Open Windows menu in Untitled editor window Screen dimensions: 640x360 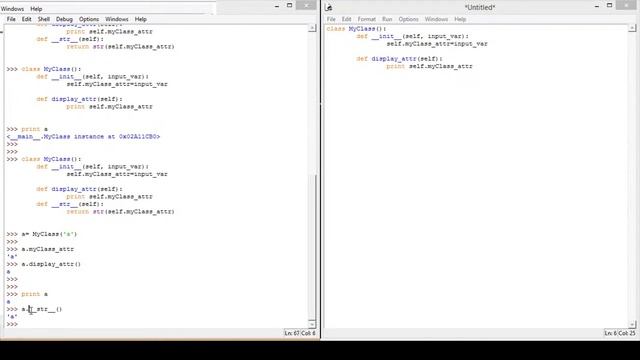[x=436, y=19]
